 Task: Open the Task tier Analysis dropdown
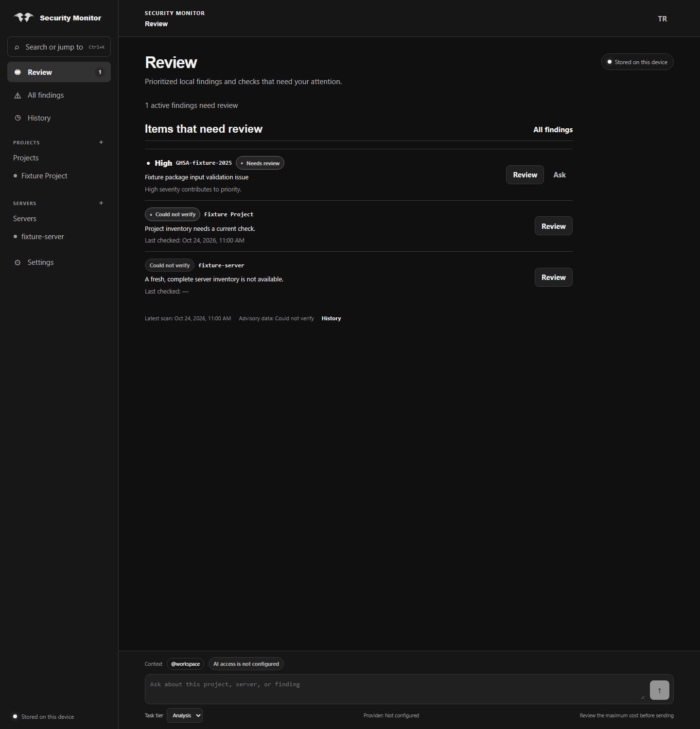point(185,715)
